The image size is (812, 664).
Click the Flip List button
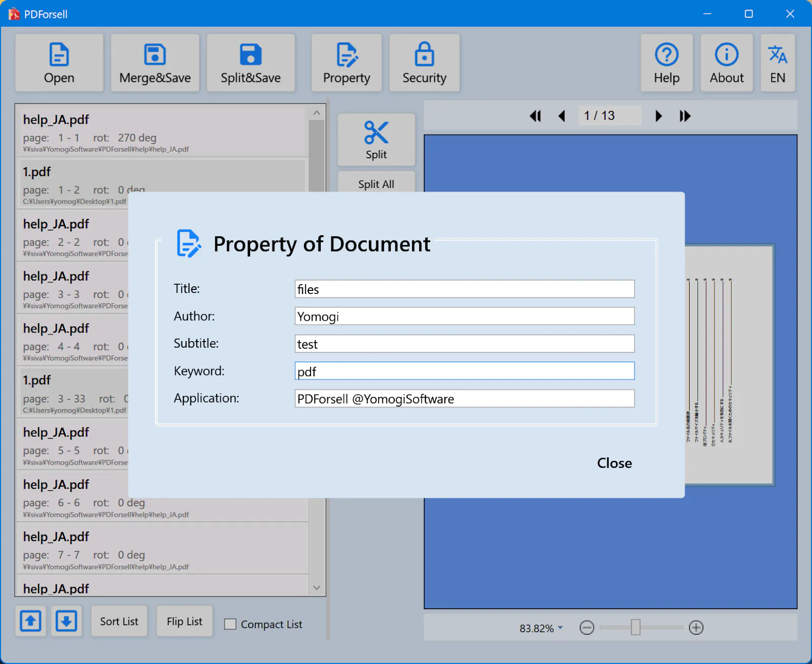[x=184, y=621]
